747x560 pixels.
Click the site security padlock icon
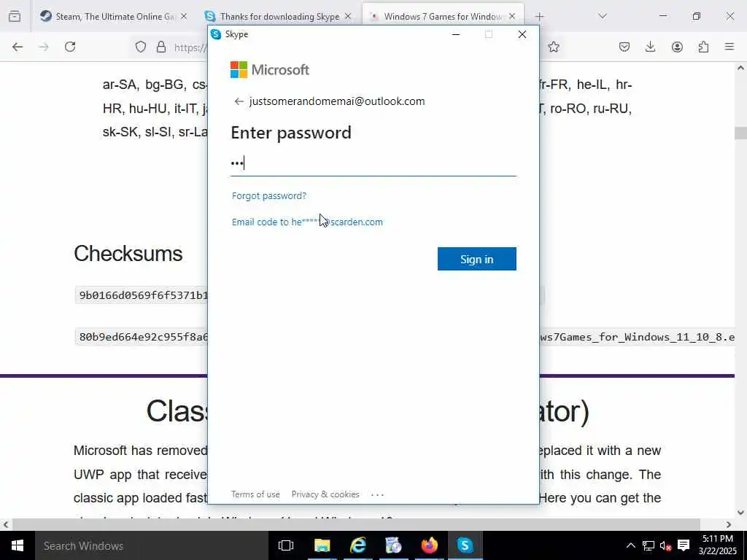161,47
